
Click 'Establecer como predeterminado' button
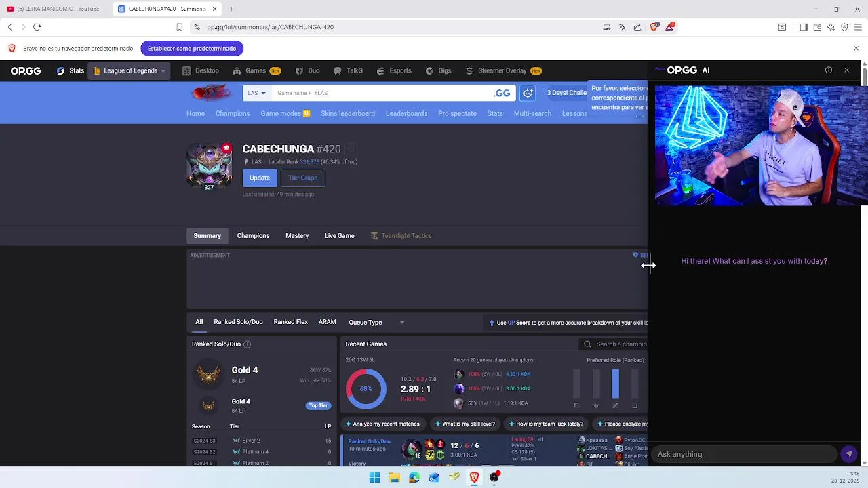192,49
